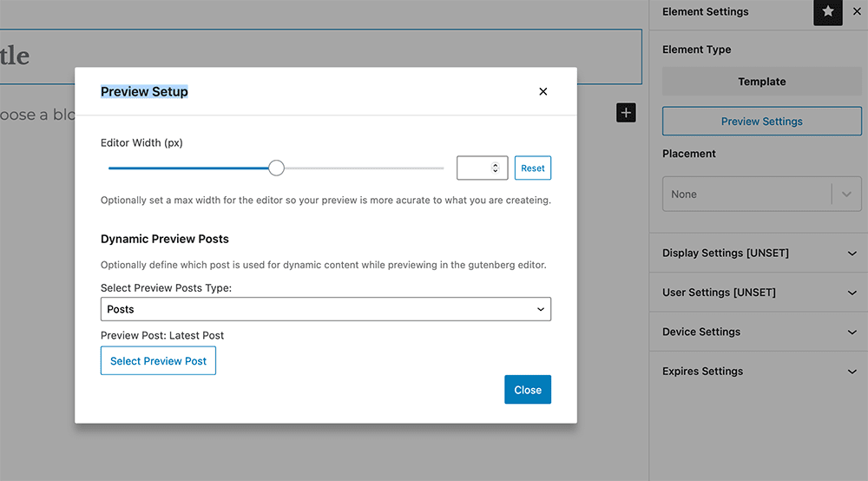
Task: Expand the Display Settings section
Action: (759, 254)
